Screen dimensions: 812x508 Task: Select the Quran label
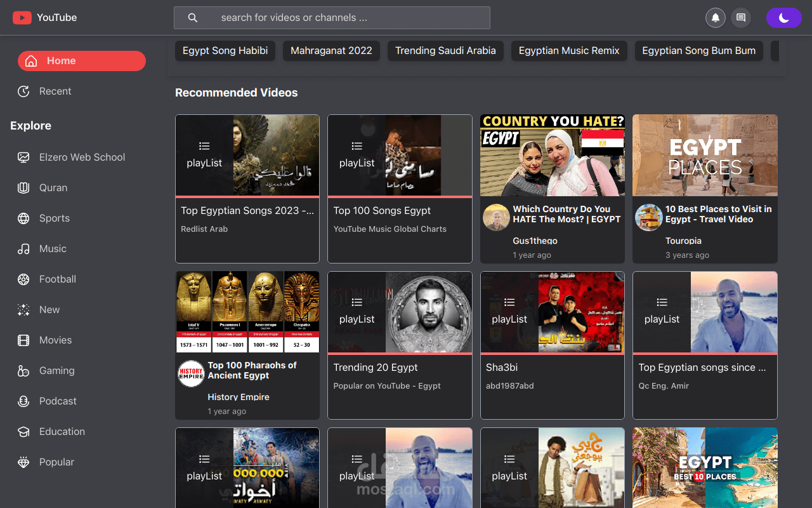point(53,188)
